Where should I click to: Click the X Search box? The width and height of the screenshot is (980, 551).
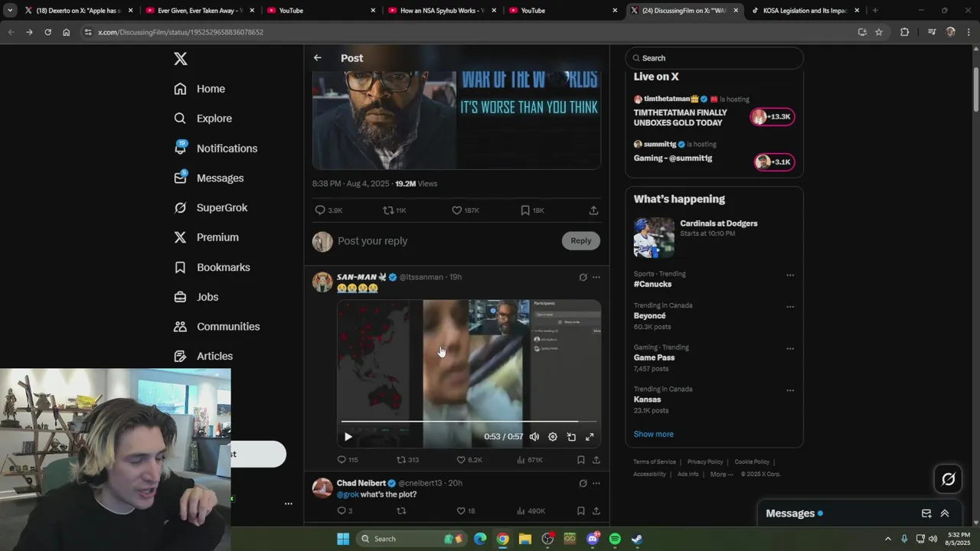714,58
